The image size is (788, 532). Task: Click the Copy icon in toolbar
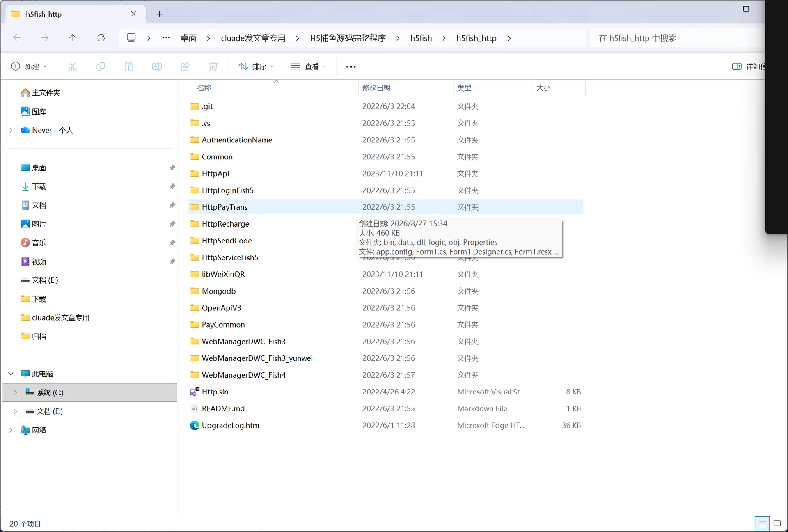coord(101,66)
